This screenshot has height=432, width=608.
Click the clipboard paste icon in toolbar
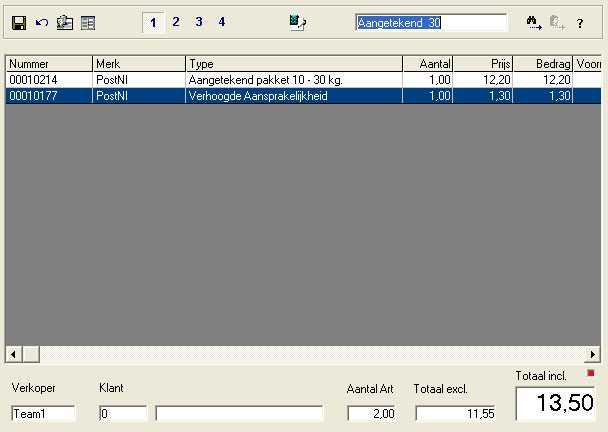[x=64, y=22]
